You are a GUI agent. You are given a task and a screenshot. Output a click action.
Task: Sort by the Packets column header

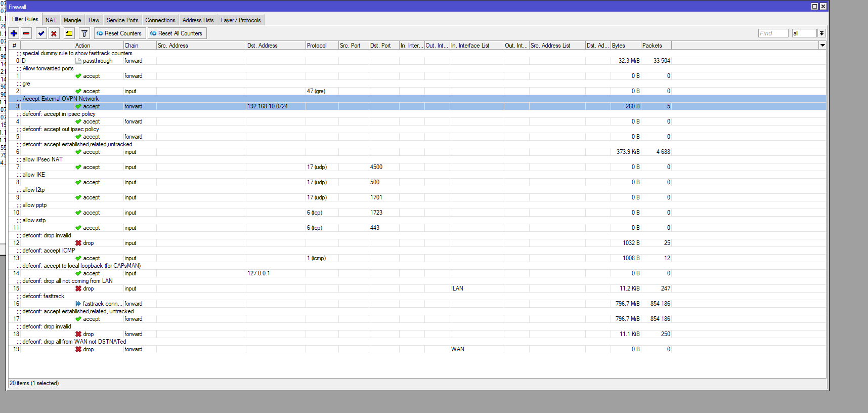tap(656, 46)
